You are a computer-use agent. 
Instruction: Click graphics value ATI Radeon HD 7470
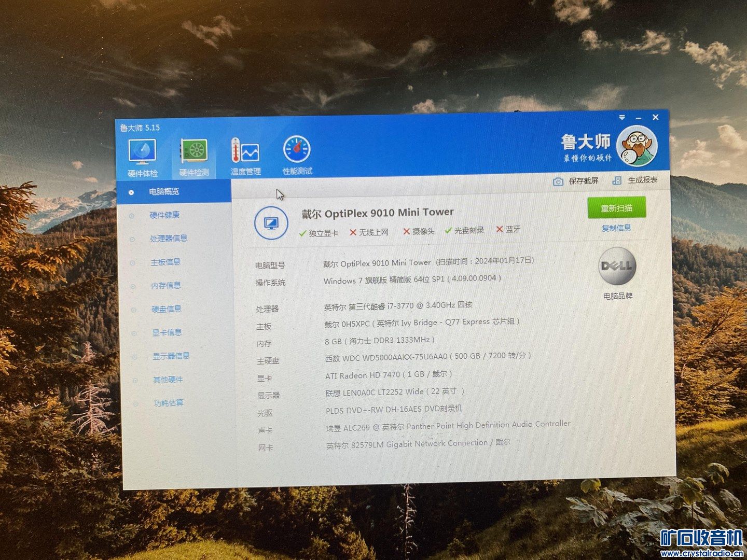pos(389,374)
